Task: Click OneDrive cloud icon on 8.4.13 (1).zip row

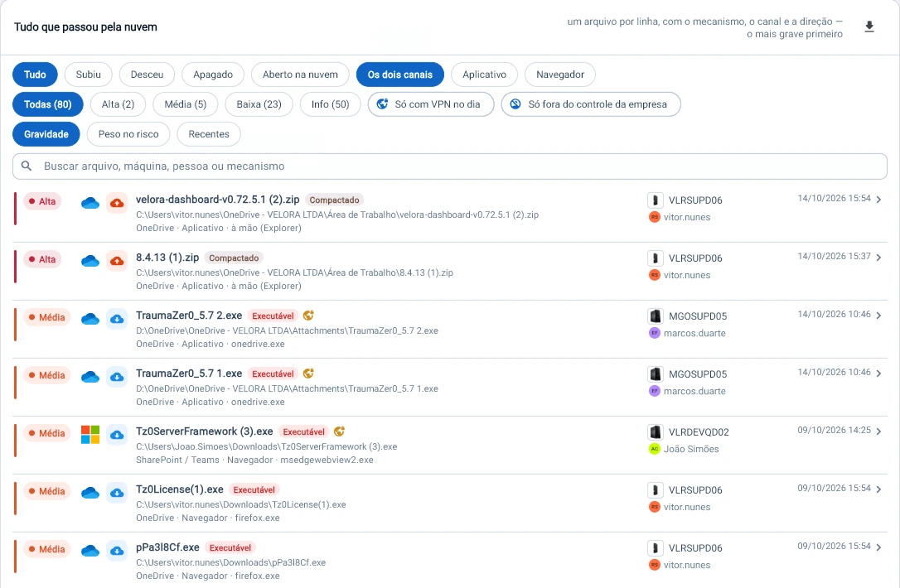Action: [90, 261]
